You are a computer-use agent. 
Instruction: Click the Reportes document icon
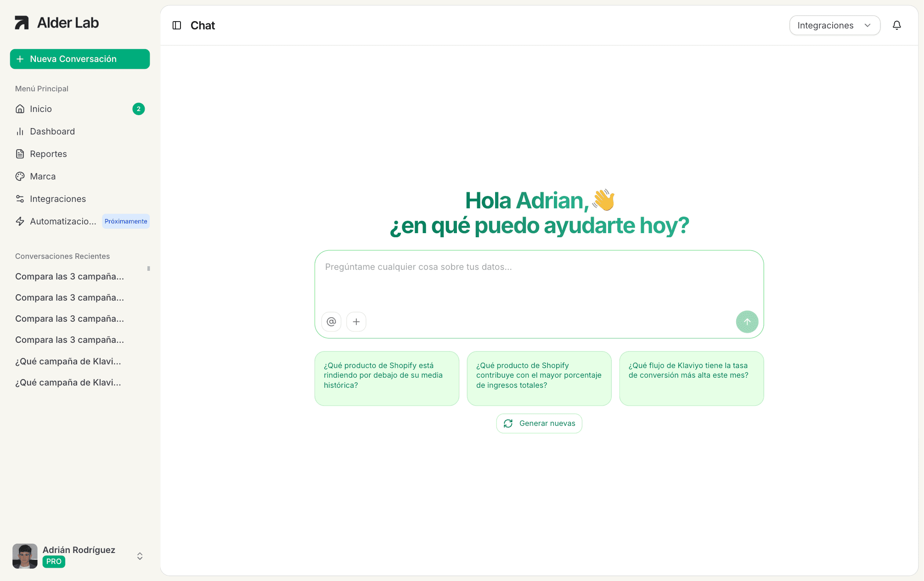[20, 154]
